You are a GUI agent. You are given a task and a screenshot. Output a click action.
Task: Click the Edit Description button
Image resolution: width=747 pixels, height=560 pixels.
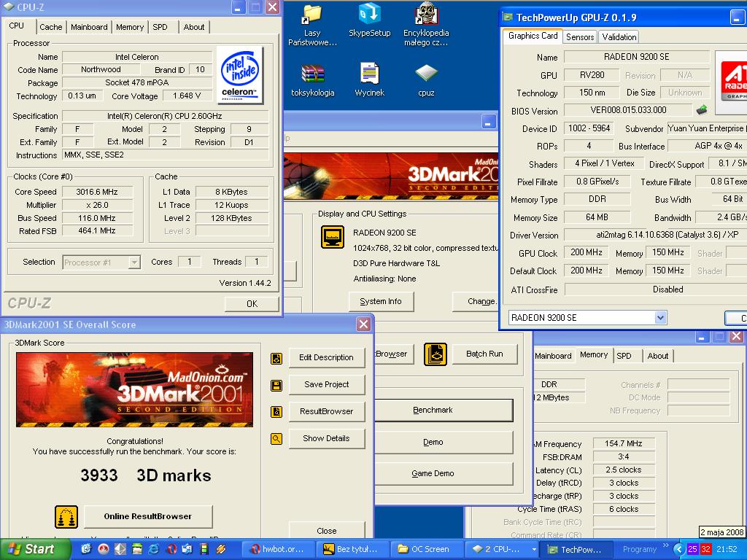click(x=326, y=357)
